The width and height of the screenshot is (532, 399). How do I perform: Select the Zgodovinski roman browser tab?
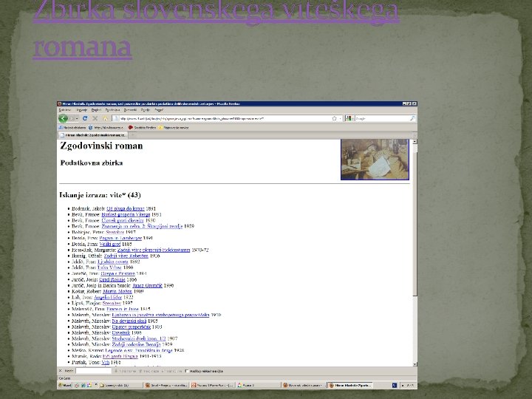pyautogui.click(x=92, y=135)
